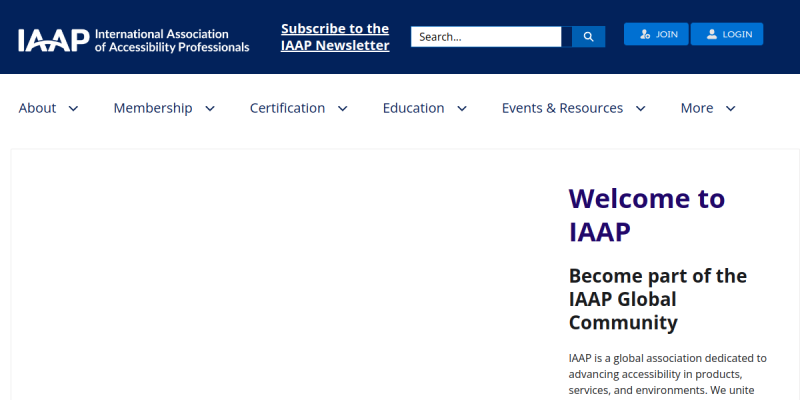Click the Welcome to IAAP heading
The height and width of the screenshot is (400, 800).
pyautogui.click(x=647, y=215)
